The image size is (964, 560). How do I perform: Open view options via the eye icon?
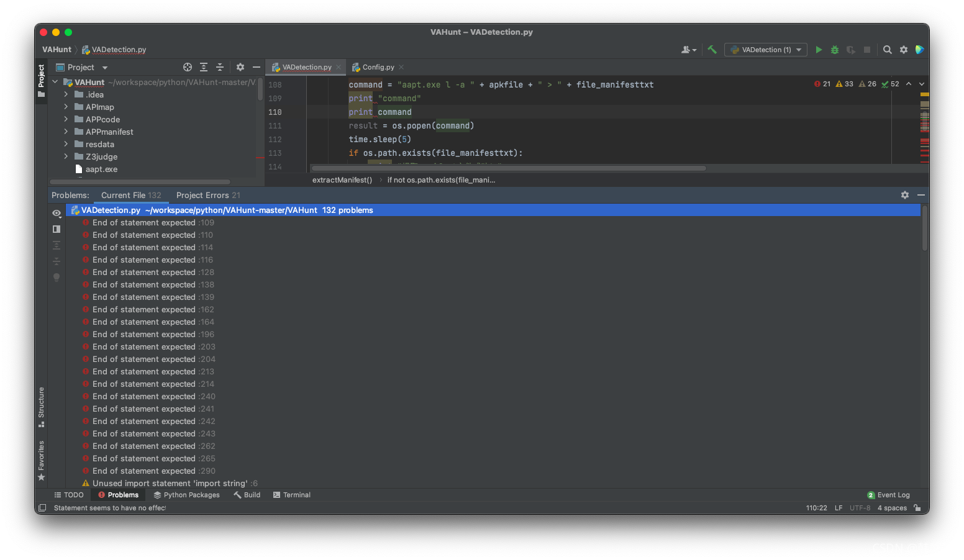pyautogui.click(x=56, y=213)
